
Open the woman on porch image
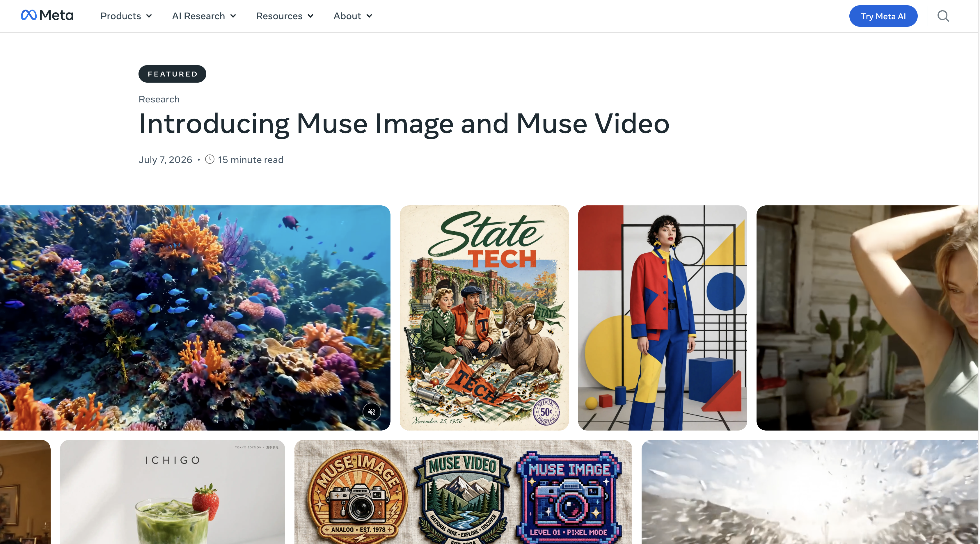point(867,318)
